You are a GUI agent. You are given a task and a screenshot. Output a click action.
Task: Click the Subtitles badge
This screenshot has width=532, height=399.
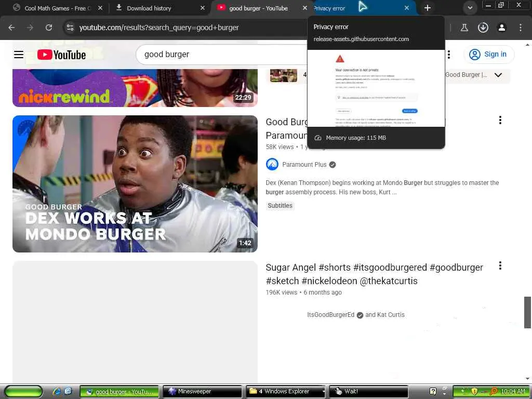tap(280, 206)
